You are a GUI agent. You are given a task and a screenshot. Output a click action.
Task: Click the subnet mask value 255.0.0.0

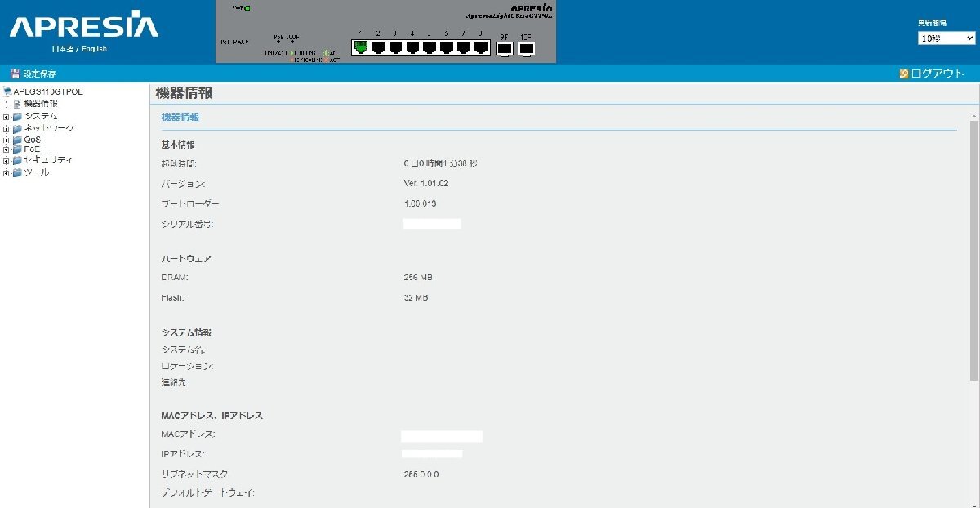pos(421,474)
